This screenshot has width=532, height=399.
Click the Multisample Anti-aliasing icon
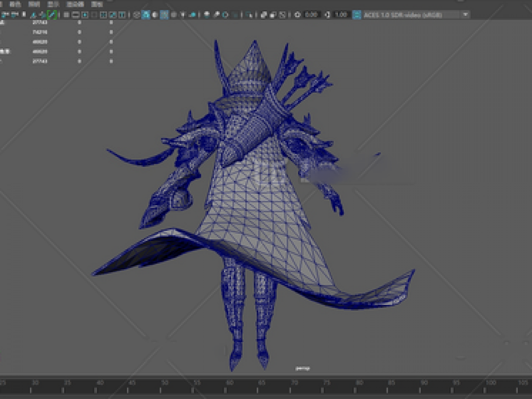[x=225, y=15]
